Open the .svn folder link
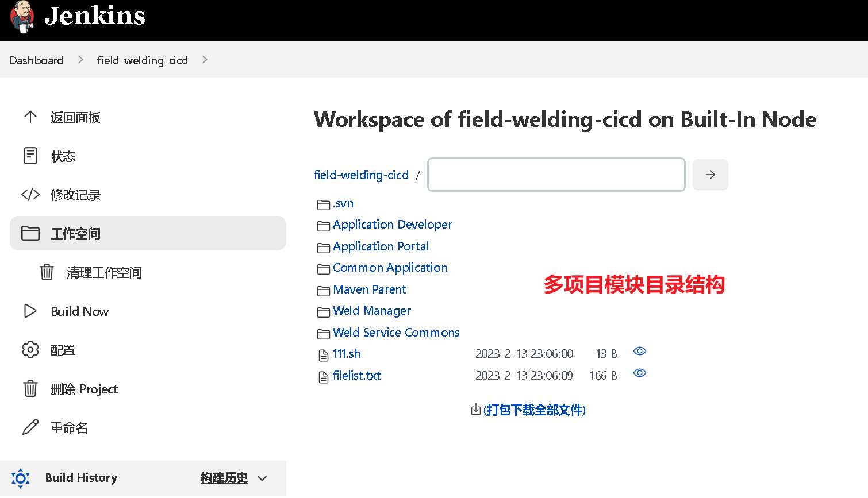Viewport: 868px width, 498px height. coord(343,204)
